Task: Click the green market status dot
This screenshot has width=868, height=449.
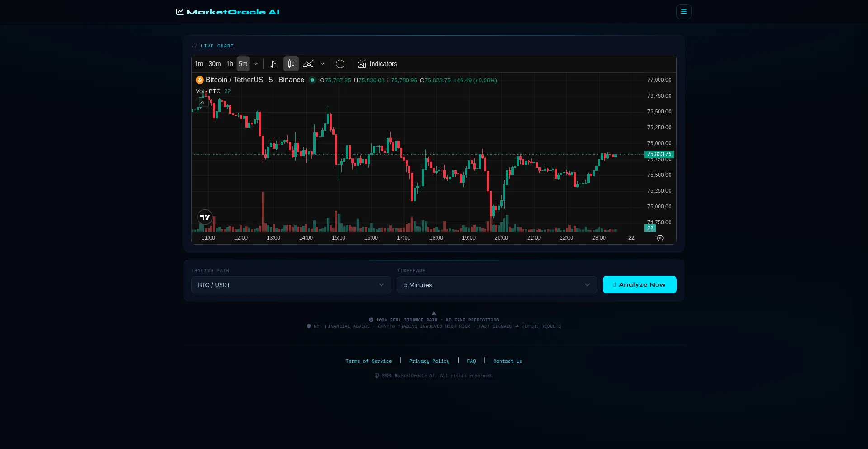Action: pyautogui.click(x=312, y=80)
